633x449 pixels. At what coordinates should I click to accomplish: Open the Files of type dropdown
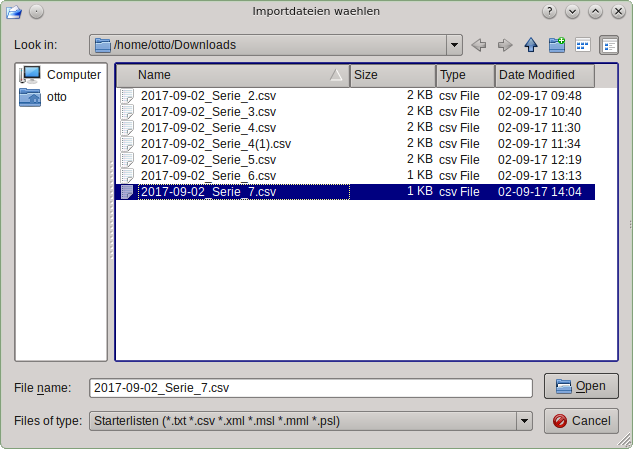pyautogui.click(x=524, y=421)
